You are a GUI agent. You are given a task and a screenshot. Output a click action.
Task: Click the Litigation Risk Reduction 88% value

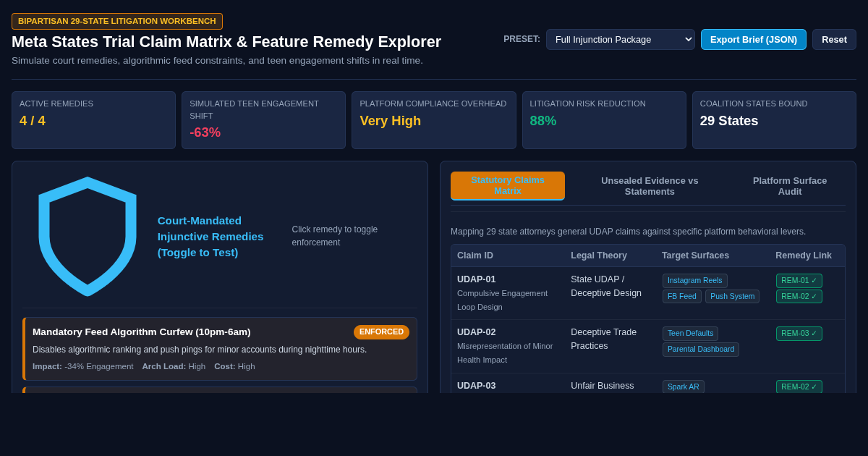543,121
